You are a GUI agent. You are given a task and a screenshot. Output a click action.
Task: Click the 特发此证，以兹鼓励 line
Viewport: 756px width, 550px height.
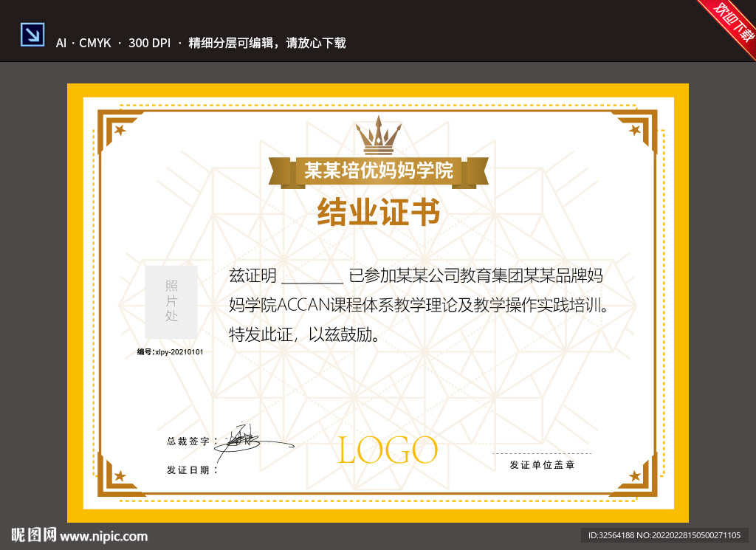point(305,334)
